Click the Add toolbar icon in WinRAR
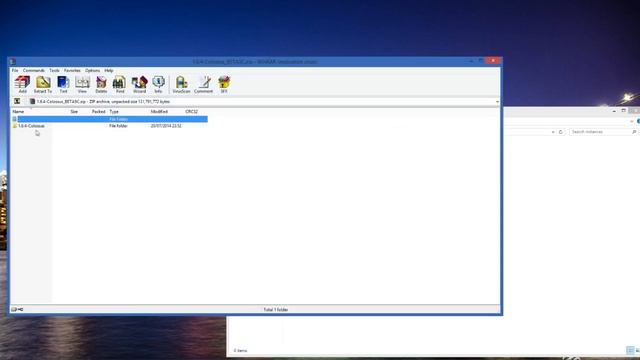This screenshot has height=360, width=640. click(22, 83)
